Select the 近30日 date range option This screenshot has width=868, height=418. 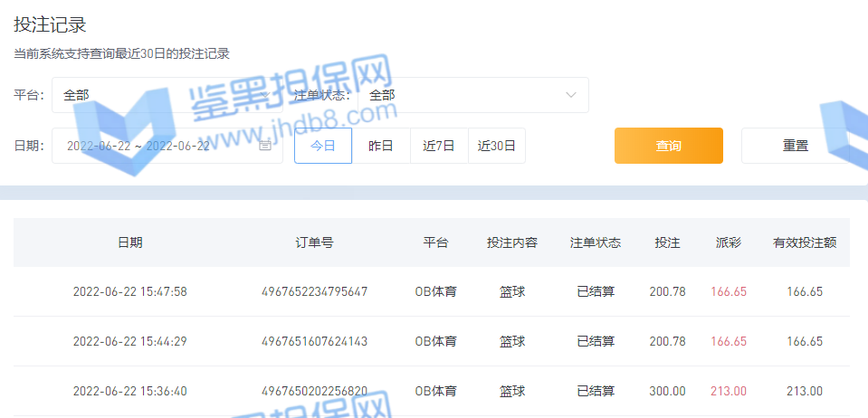(x=497, y=146)
